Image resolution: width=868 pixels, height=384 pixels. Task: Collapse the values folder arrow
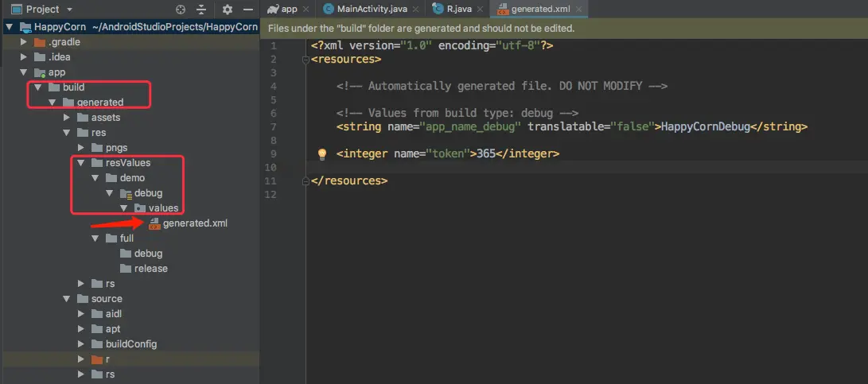(124, 208)
